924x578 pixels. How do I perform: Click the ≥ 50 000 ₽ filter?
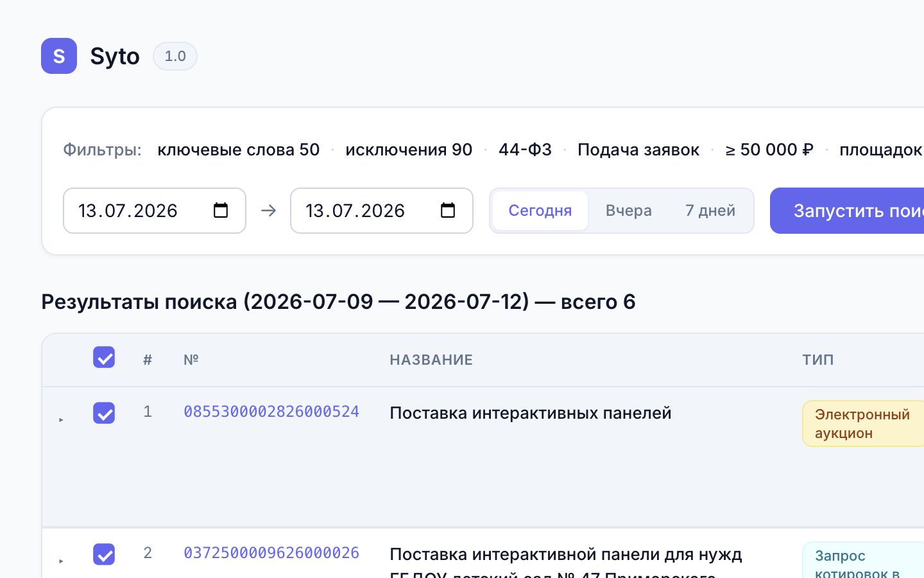(769, 150)
